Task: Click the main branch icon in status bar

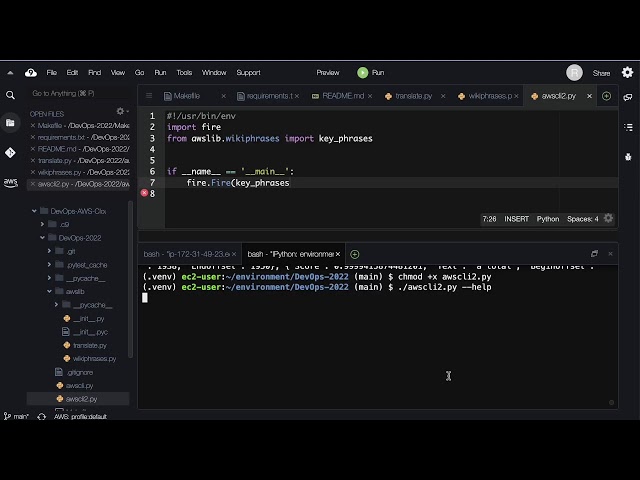Action: coord(7,416)
